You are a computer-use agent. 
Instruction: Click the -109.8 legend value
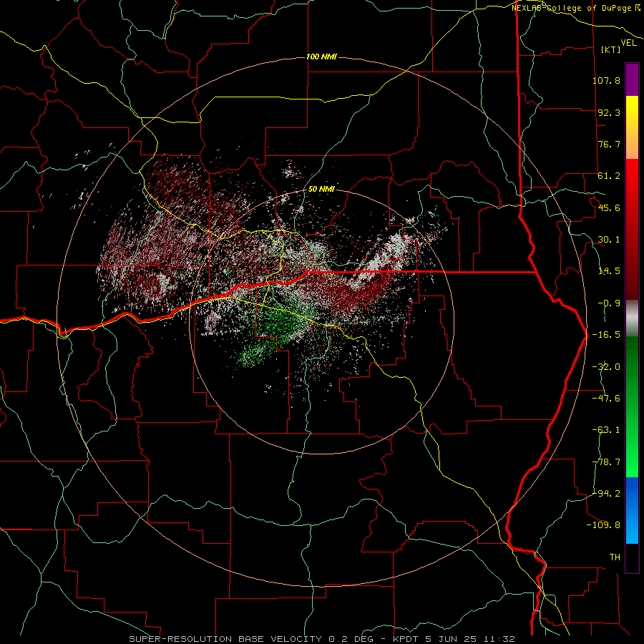[603, 525]
